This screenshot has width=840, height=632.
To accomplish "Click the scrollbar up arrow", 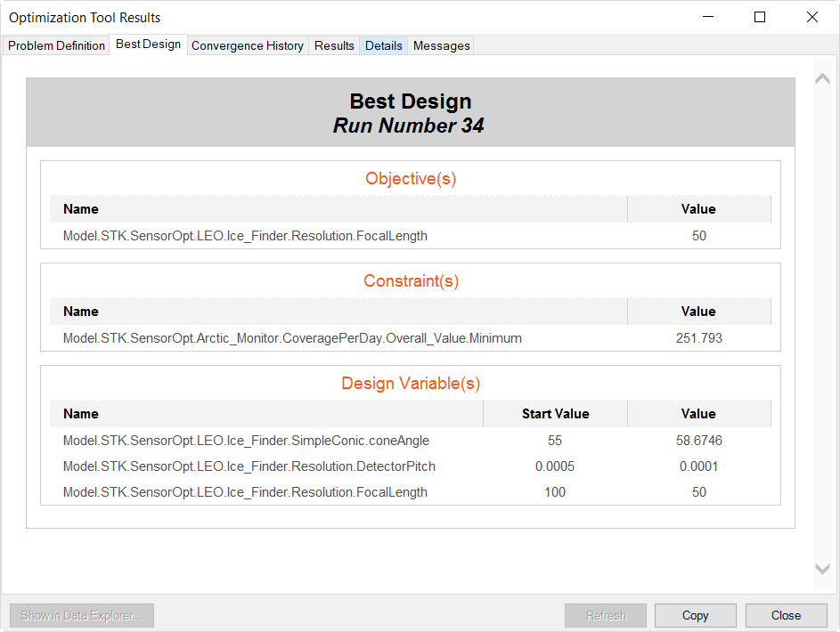I will [x=822, y=79].
